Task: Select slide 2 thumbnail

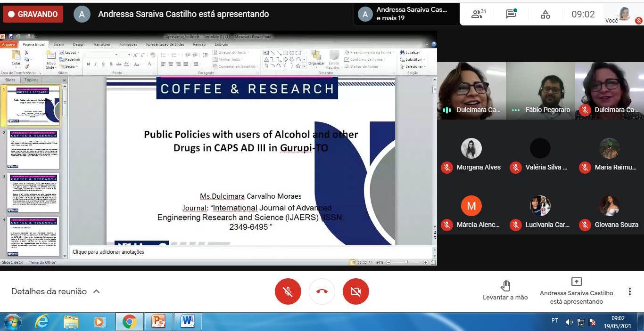Action: (x=33, y=149)
